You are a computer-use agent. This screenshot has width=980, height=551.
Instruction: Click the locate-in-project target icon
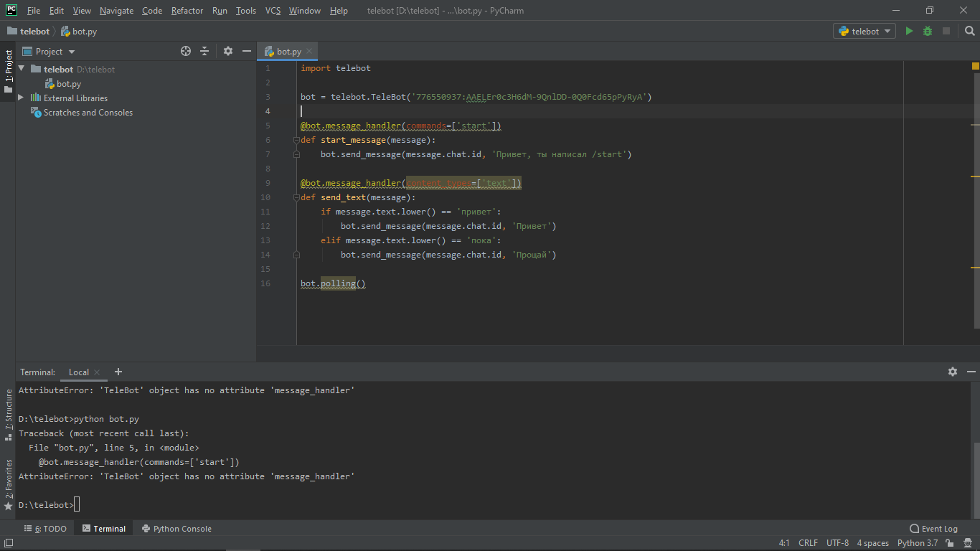186,51
